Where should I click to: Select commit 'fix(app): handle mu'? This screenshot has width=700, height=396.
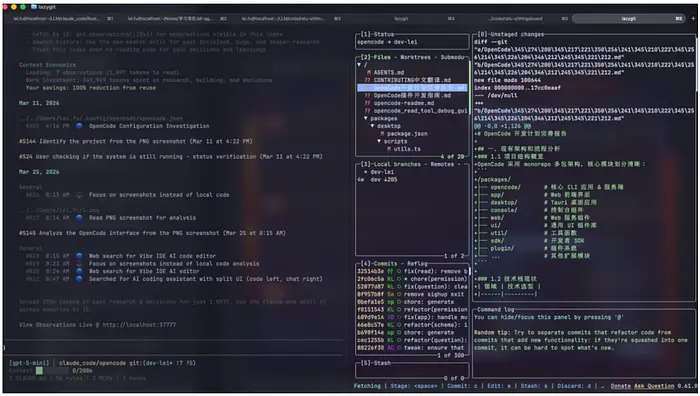pos(412,317)
